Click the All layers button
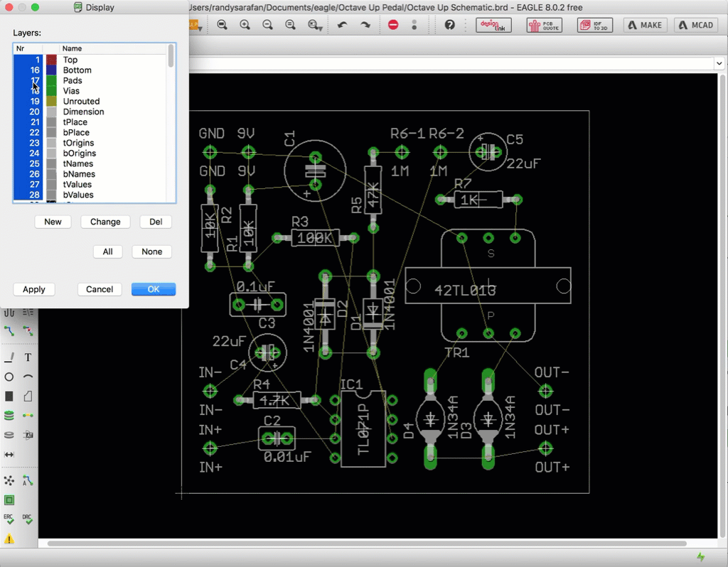The image size is (728, 567). 108,252
